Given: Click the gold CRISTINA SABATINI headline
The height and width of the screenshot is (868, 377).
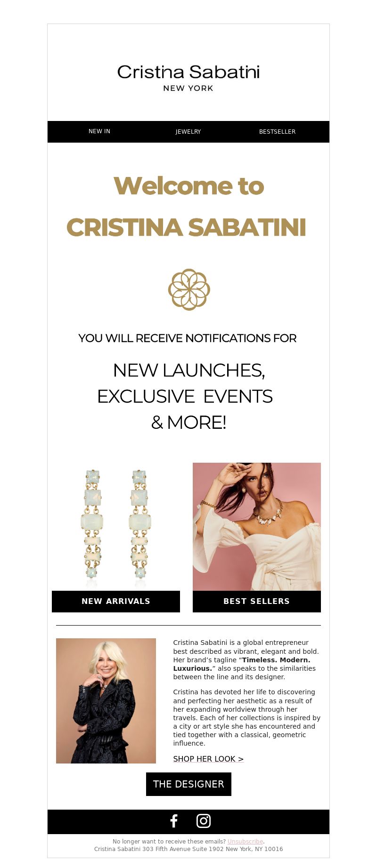Looking at the screenshot, I should (186, 227).
